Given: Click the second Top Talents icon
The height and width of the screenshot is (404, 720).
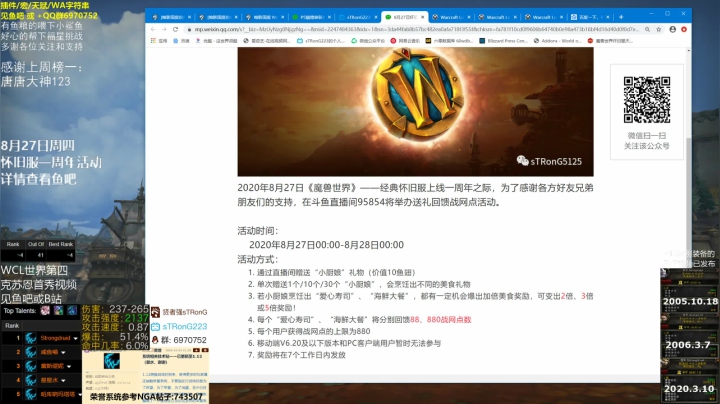Looking at the screenshot, I should click(x=58, y=311).
